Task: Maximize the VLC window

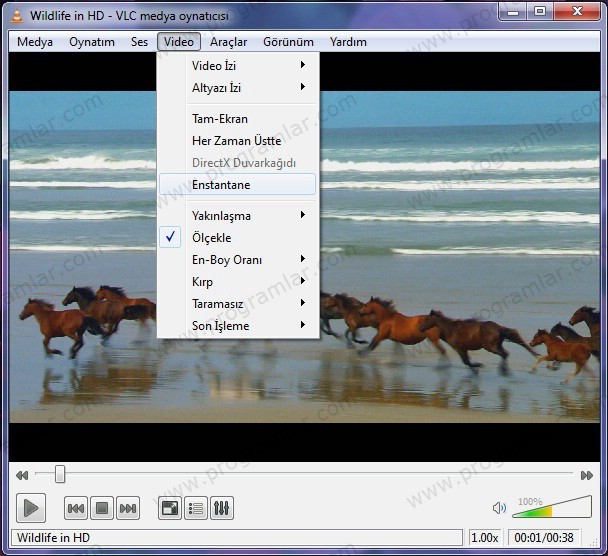Action: [540, 12]
